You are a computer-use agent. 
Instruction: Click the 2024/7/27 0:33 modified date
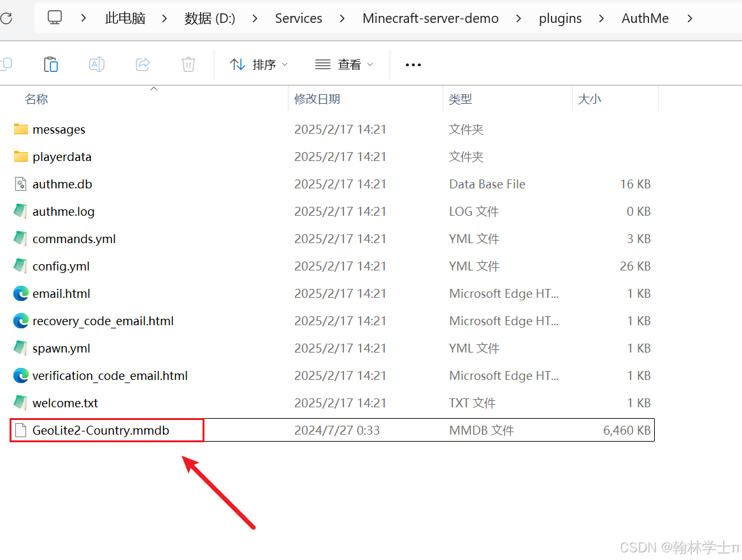click(x=337, y=430)
